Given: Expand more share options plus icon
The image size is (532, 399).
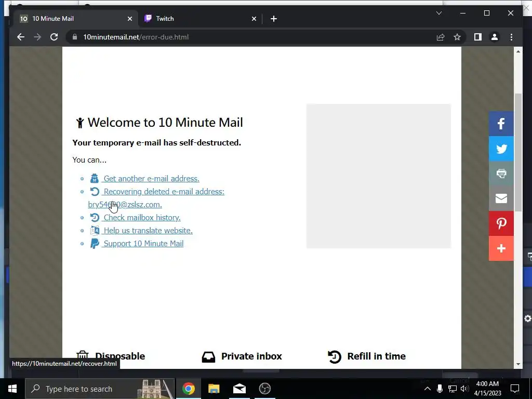Looking at the screenshot, I should (x=501, y=248).
